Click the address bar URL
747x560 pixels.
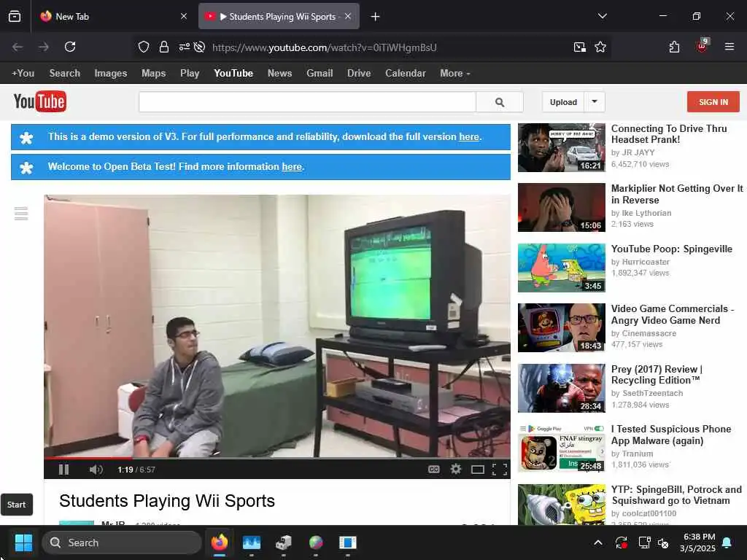click(325, 47)
